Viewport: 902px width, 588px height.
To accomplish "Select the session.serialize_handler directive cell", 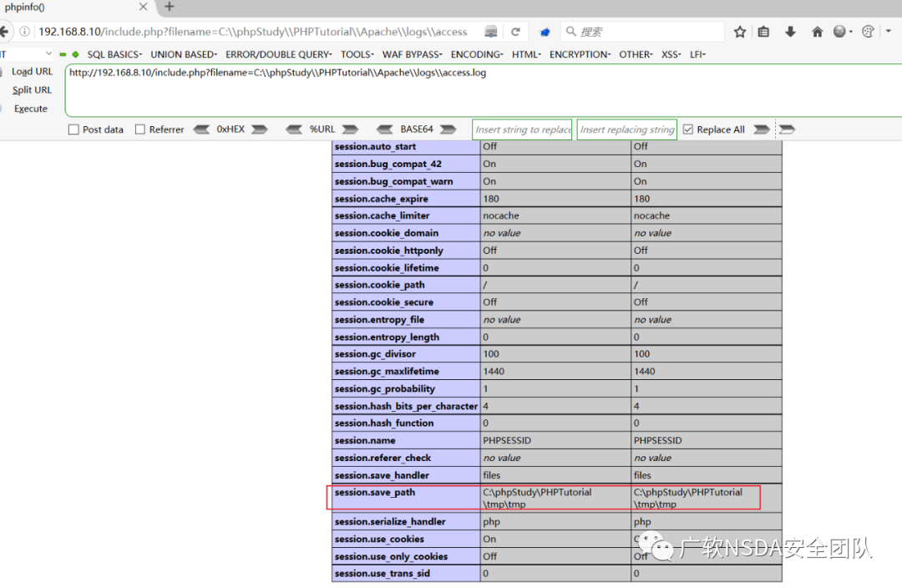I will [x=406, y=522].
